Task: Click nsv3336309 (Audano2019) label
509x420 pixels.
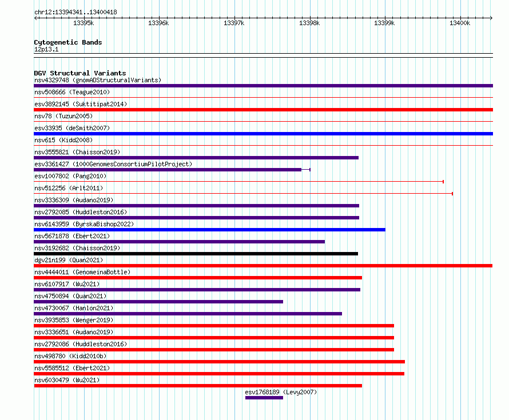Action: (x=74, y=200)
